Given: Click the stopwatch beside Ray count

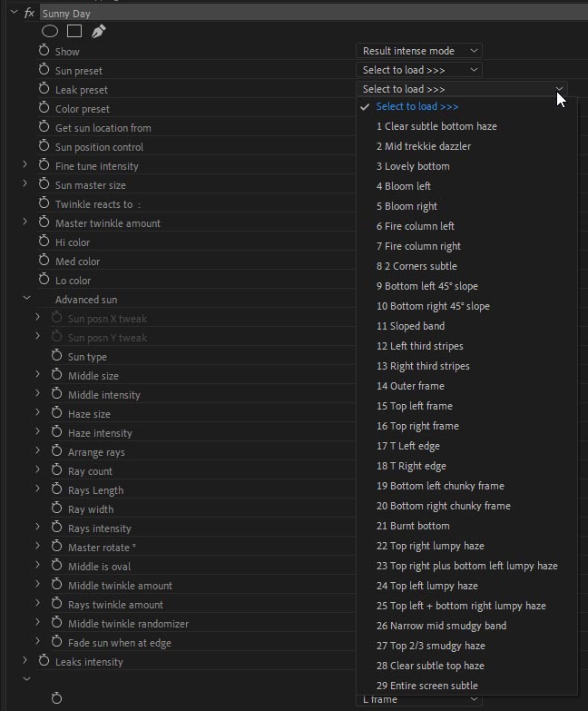Looking at the screenshot, I should click(x=56, y=471).
